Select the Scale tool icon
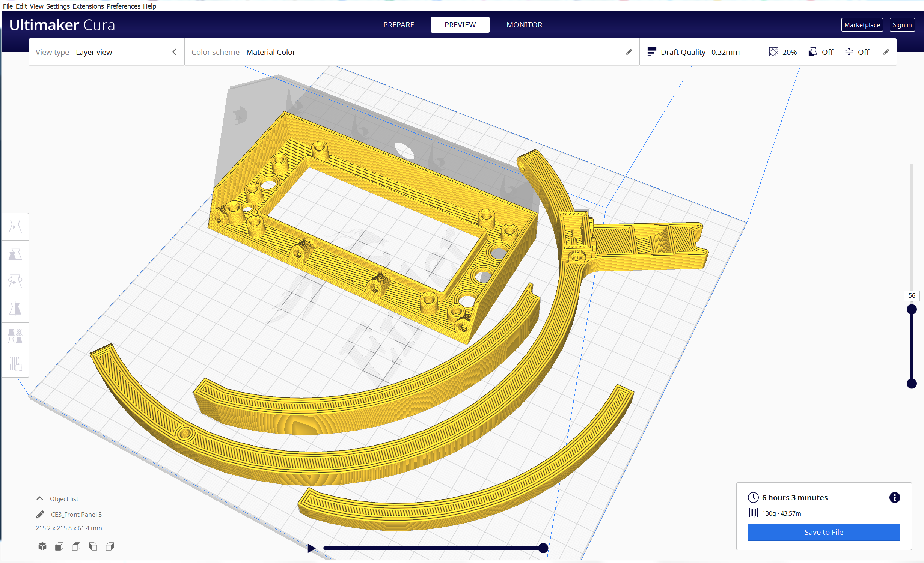 point(15,254)
